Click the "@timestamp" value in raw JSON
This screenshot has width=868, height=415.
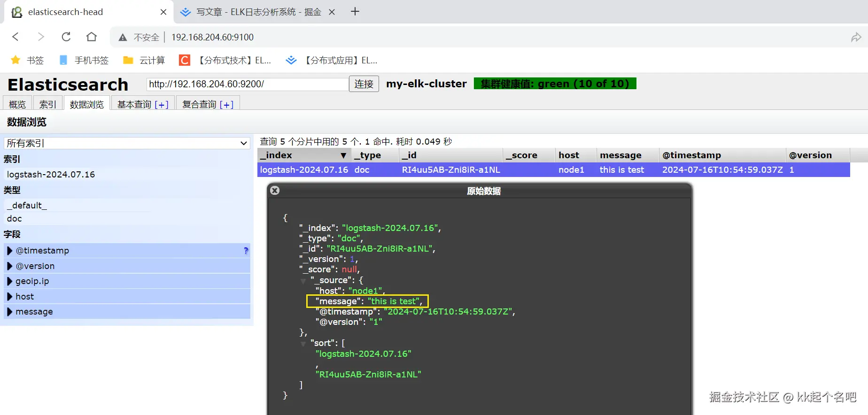448,312
